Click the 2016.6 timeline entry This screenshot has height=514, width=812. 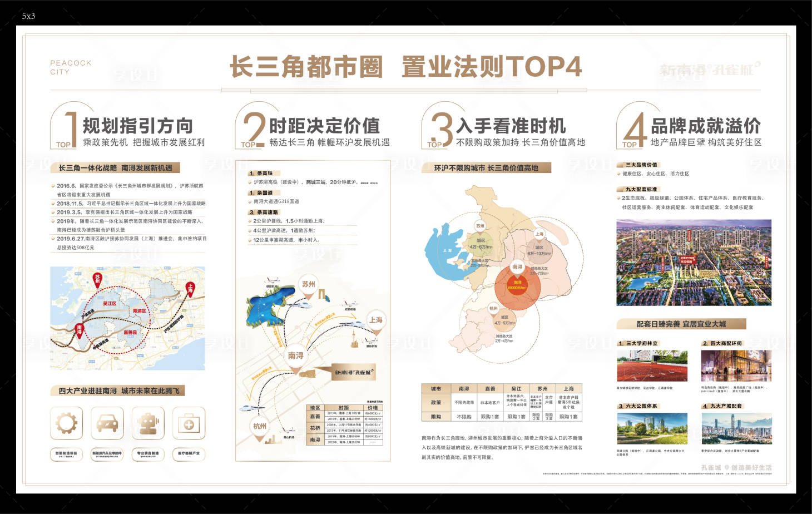coord(129,190)
